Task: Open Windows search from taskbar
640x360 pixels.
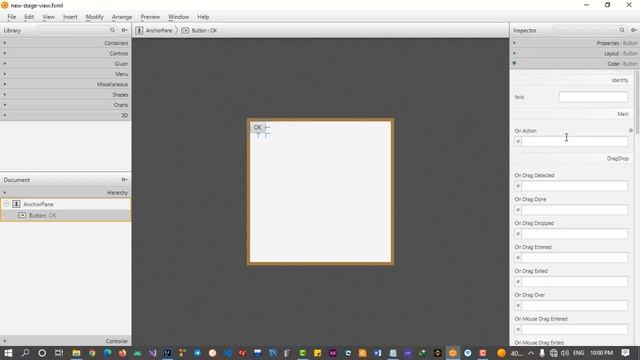Action: tap(25, 353)
